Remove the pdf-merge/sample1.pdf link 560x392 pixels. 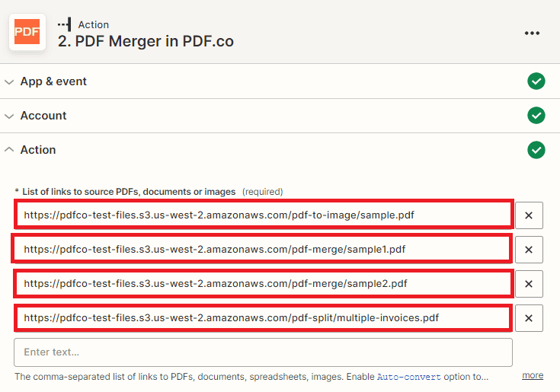[529, 250]
